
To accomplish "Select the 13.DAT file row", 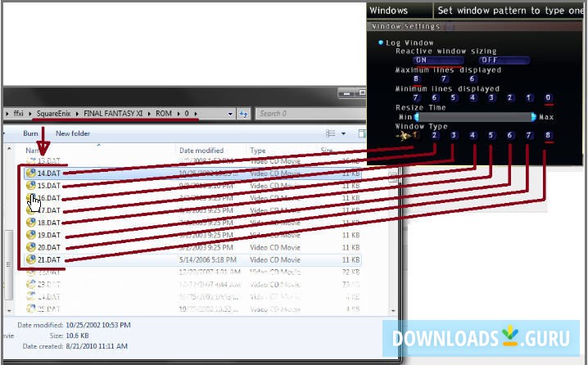I will 192,161.
